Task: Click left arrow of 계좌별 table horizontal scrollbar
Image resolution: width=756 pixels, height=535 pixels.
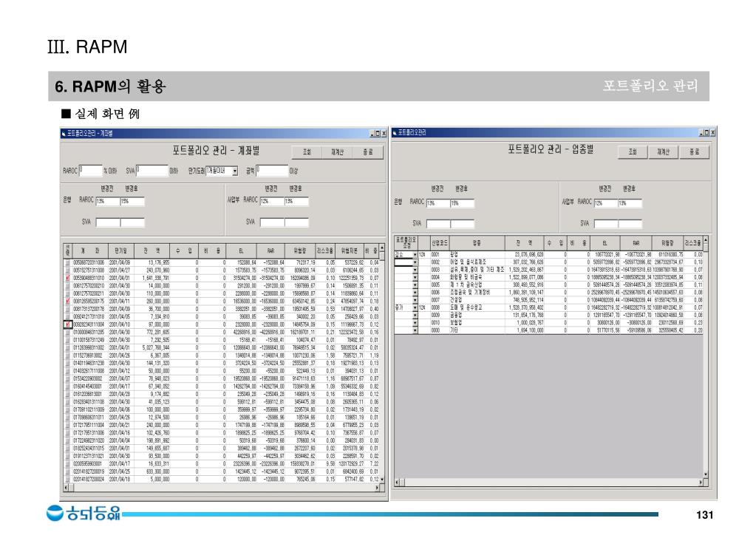Action: pos(66,488)
